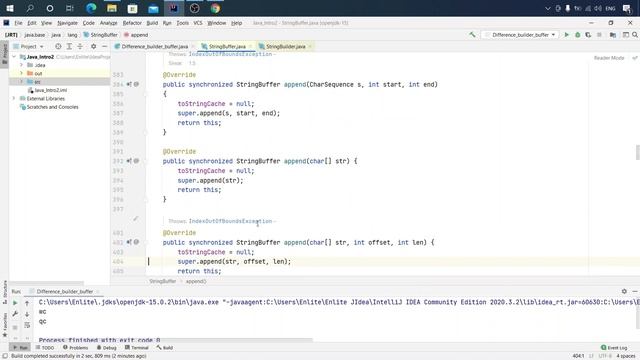Open the Refactor menu
The image size is (640, 360).
tap(132, 23)
